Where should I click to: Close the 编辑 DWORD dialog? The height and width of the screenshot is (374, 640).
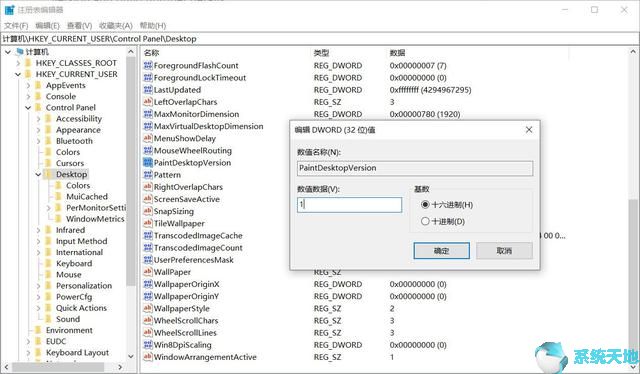click(529, 130)
